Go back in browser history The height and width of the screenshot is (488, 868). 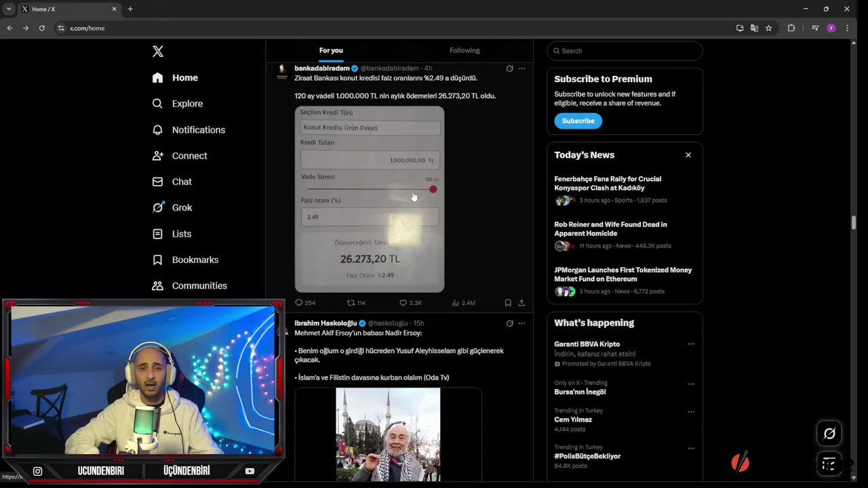[x=9, y=28]
